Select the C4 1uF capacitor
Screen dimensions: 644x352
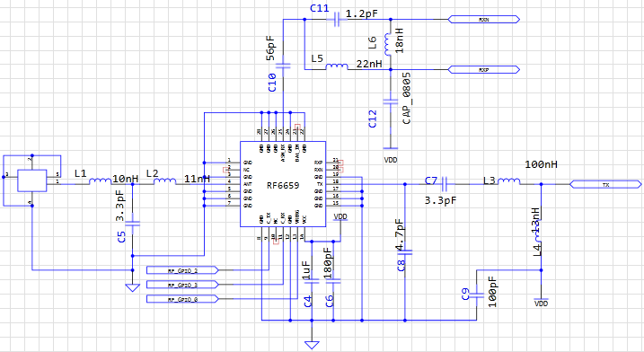pos(312,281)
